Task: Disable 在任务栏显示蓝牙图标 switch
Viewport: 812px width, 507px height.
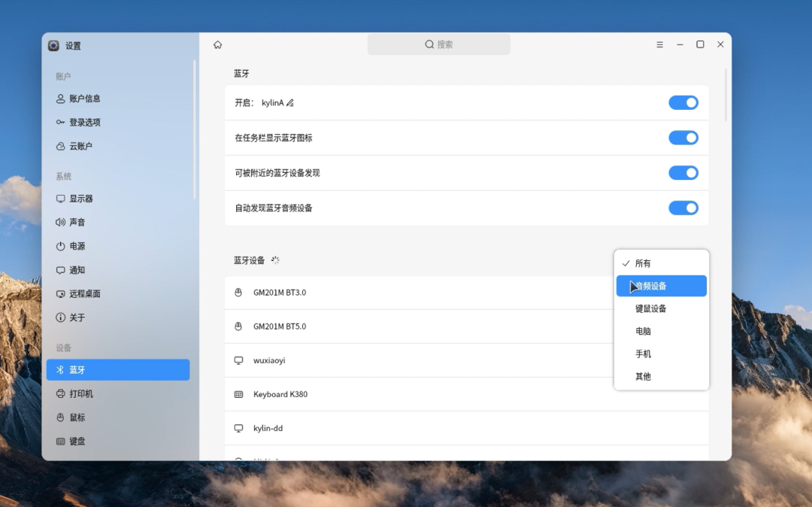Action: (683, 138)
